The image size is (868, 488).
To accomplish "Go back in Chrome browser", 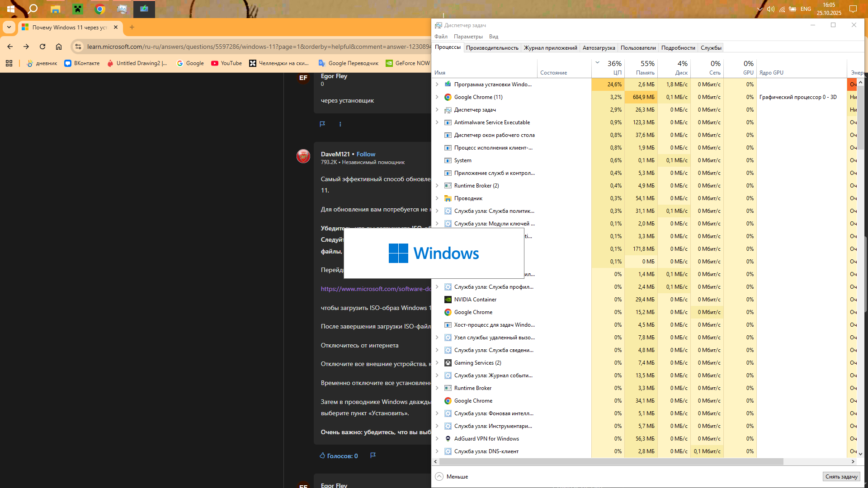I will 10,47.
